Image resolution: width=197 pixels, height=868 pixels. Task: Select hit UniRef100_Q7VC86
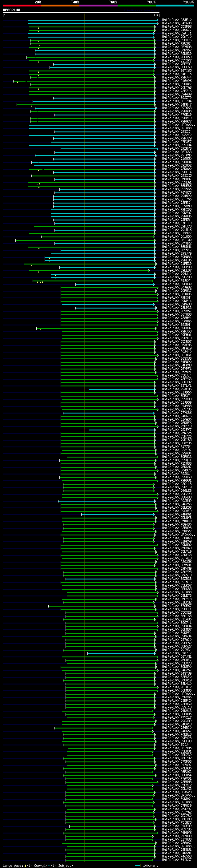coord(176,413)
